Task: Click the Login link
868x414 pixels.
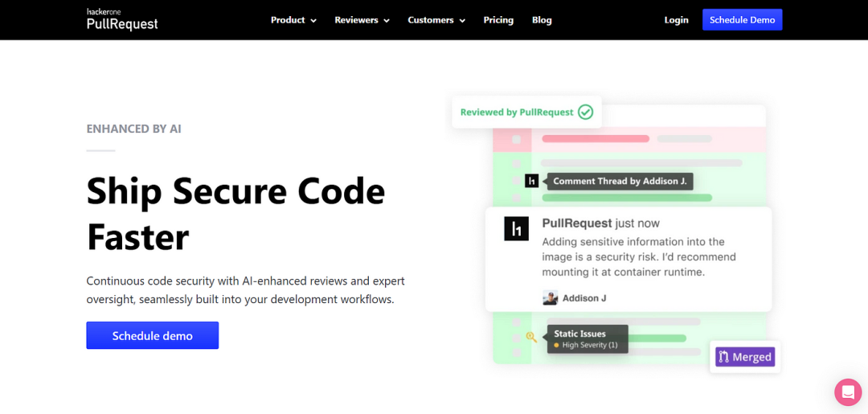Action: pos(676,20)
